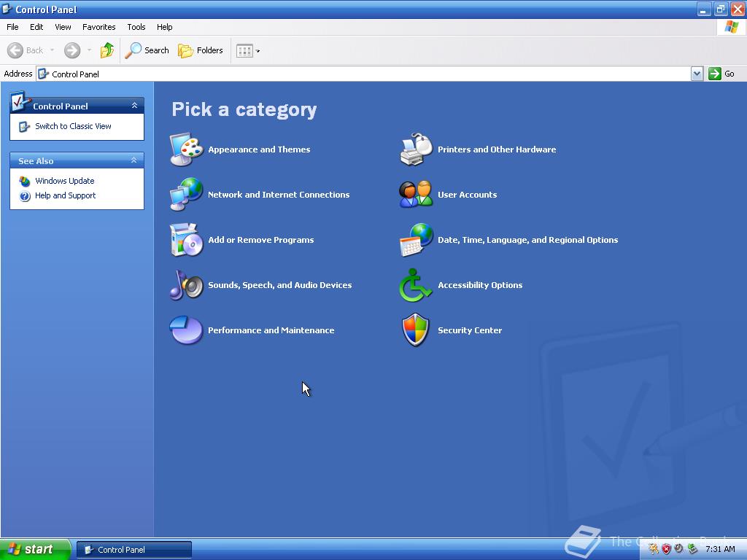Click the Network and Internet Connections globe icon
Viewport: 747px width, 560px height.
click(187, 194)
